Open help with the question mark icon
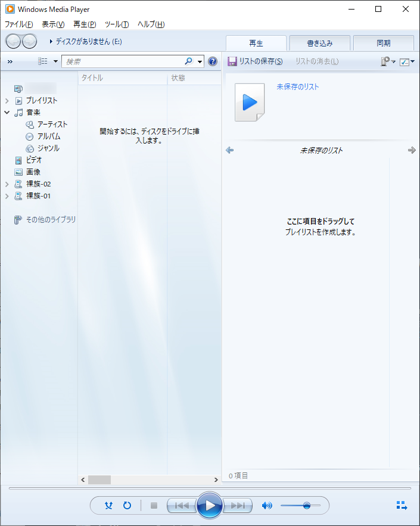Screen dimensions: 420x526 tap(213, 61)
